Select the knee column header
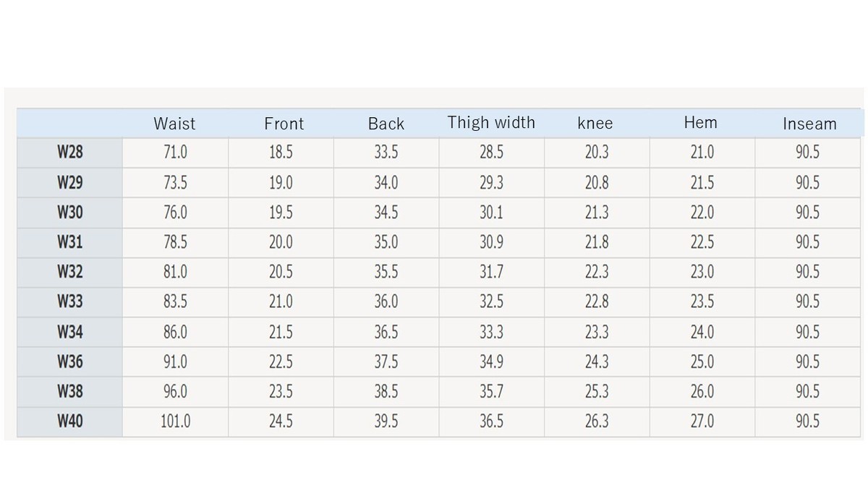This screenshot has width=868, height=488. (595, 124)
